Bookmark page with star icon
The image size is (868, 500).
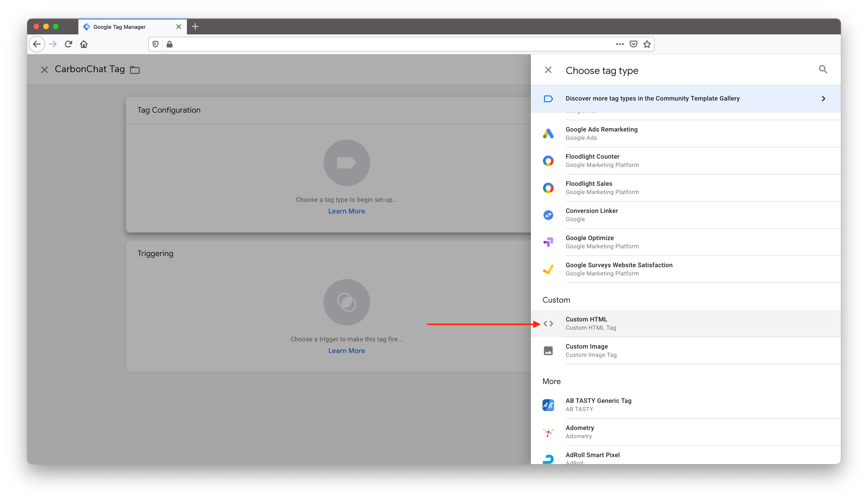[x=647, y=44]
